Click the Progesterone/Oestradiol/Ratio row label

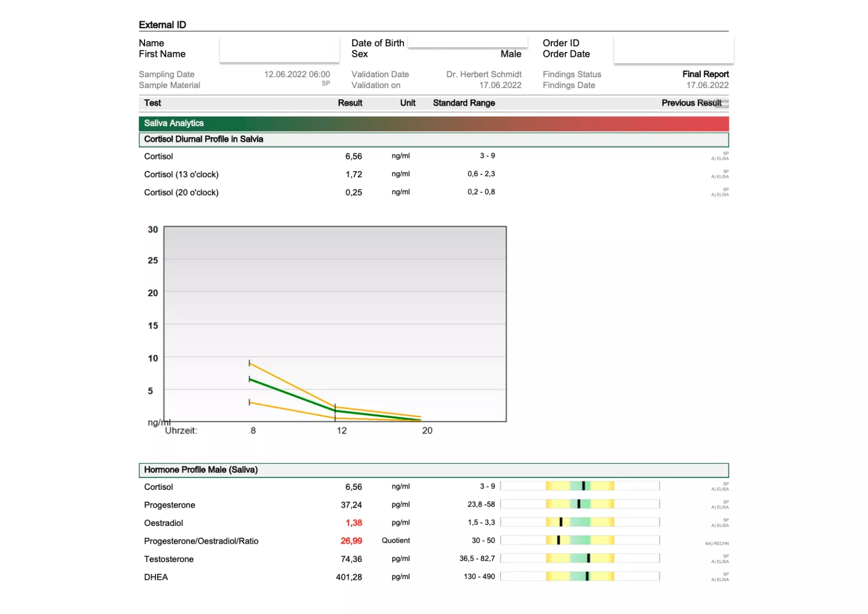tap(201, 541)
